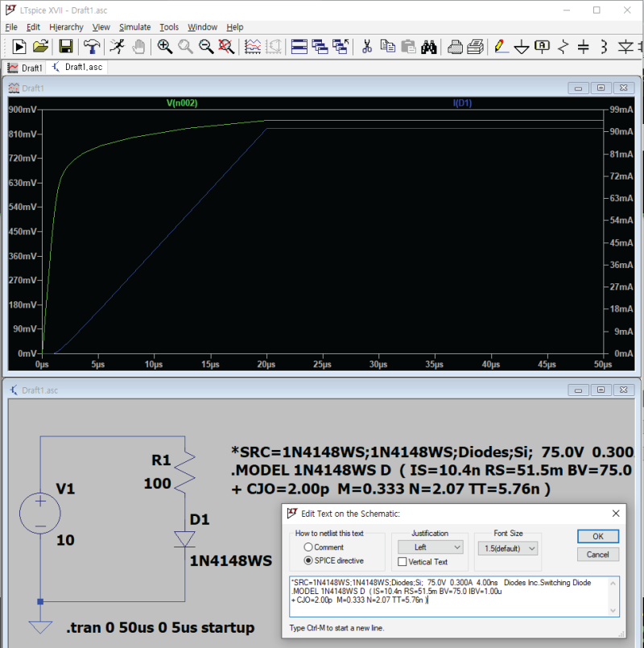Select the Resistor component tool
644x648 pixels.
pyautogui.click(x=563, y=47)
